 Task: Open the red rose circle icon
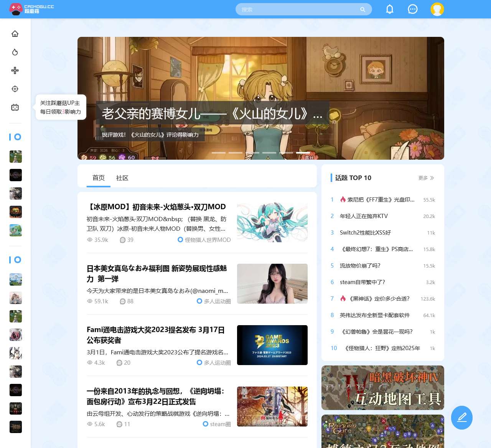click(x=16, y=335)
